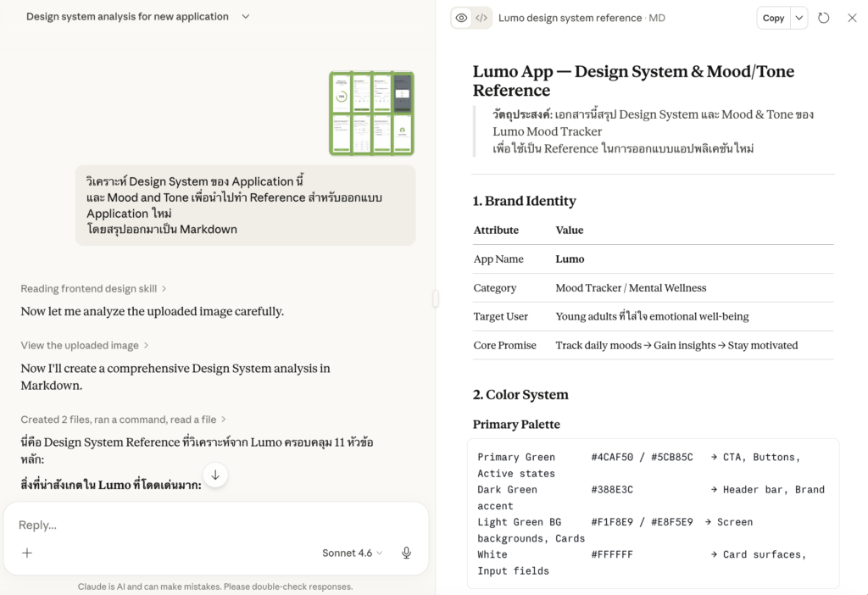Click the plus attachment icon
Screen dimensions: 868x595
point(27,553)
